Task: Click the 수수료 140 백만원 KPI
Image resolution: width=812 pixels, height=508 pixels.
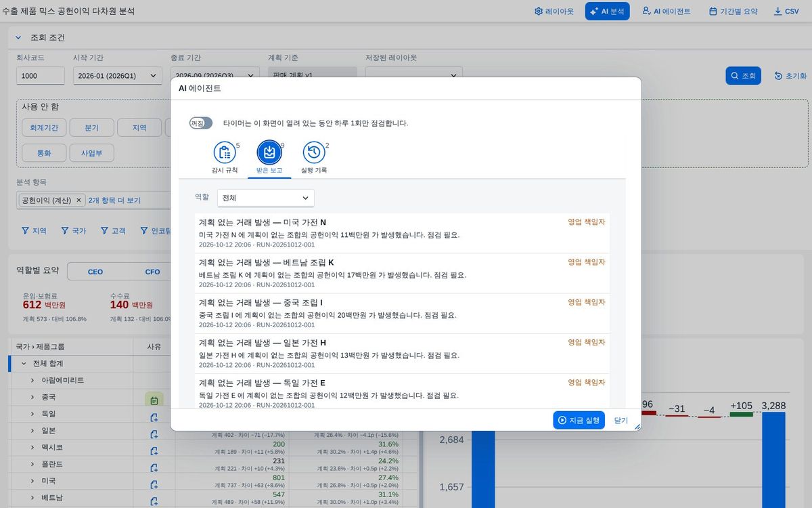Action: coord(141,307)
